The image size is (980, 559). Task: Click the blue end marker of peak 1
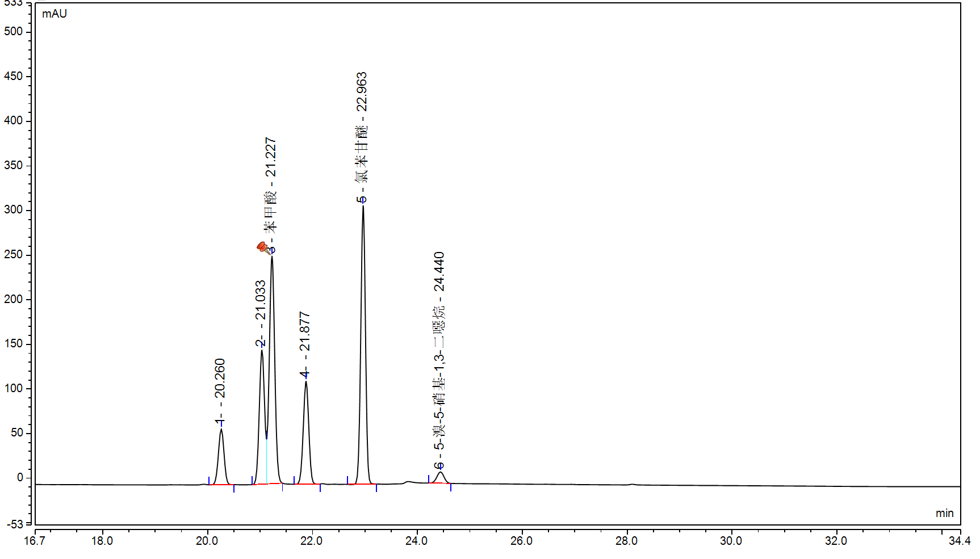click(234, 489)
